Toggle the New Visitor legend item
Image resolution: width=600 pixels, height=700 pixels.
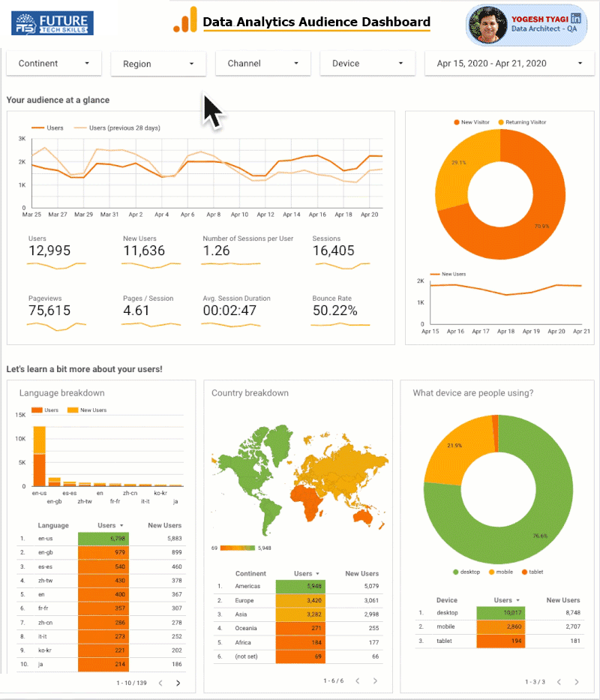click(x=472, y=122)
